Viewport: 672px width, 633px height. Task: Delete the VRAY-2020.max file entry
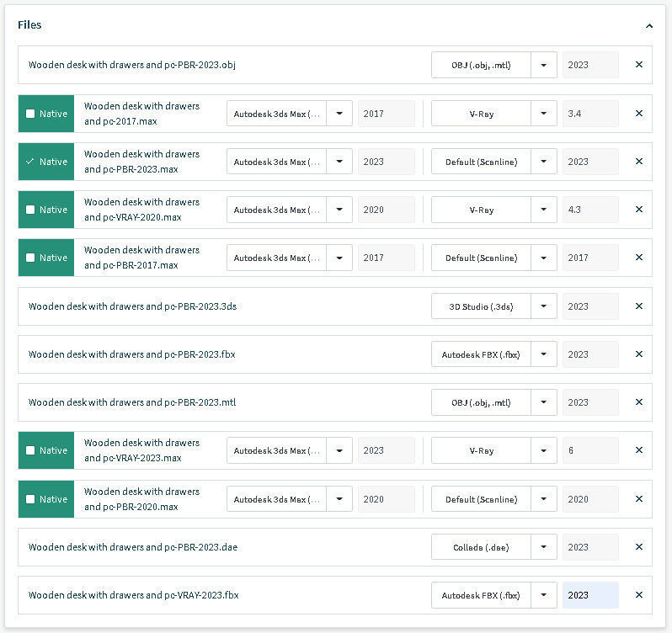point(638,210)
